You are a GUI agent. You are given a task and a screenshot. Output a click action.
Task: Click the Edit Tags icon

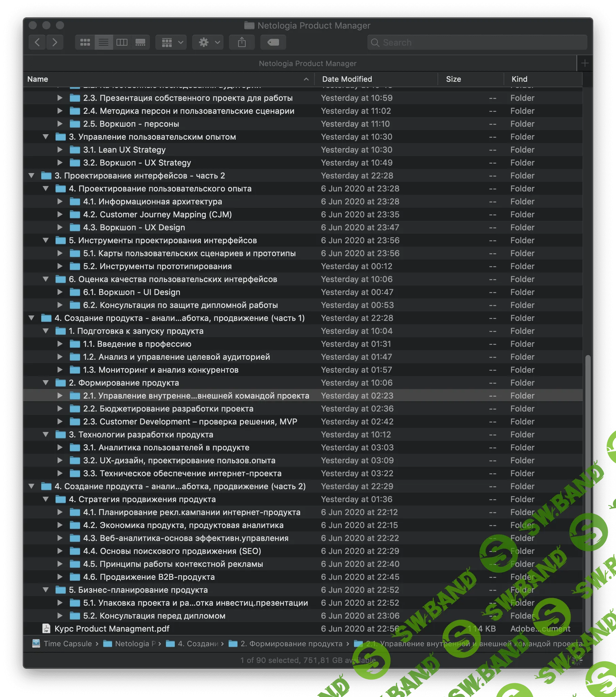273,42
